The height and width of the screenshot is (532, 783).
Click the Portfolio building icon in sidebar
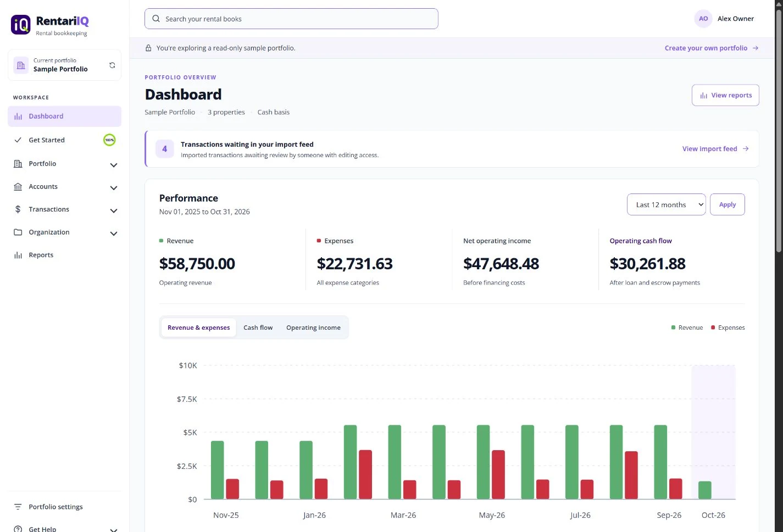coord(18,164)
